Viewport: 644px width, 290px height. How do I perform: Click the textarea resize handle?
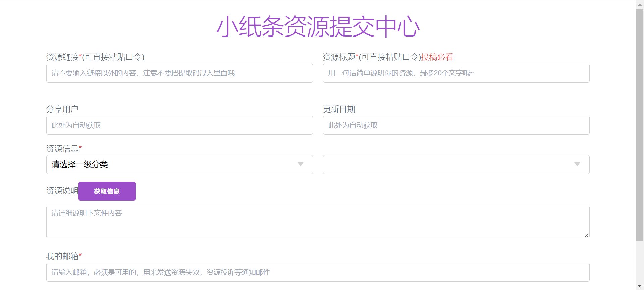(586, 235)
